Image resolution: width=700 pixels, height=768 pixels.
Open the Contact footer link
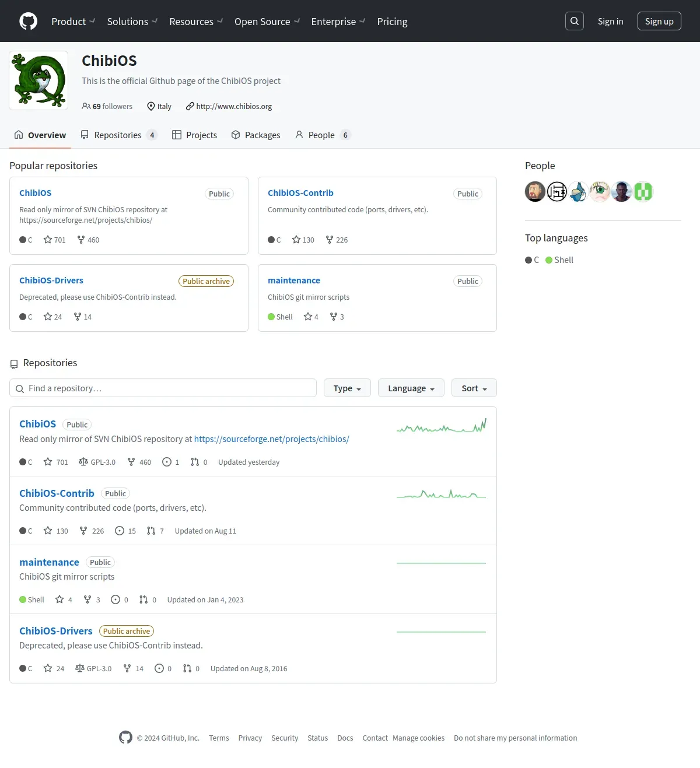(x=375, y=738)
